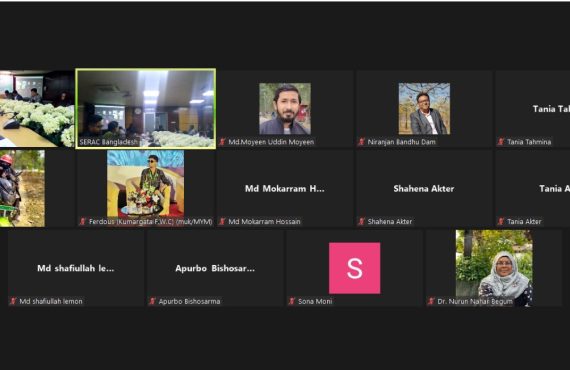Click the muted mic icon for Tania Tahmina
This screenshot has width=570, height=370.
click(x=501, y=142)
